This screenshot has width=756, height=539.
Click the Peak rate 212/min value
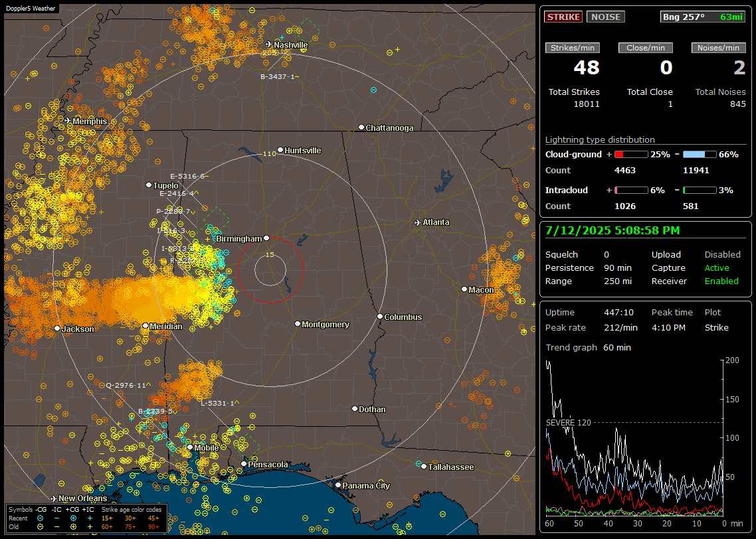click(620, 327)
